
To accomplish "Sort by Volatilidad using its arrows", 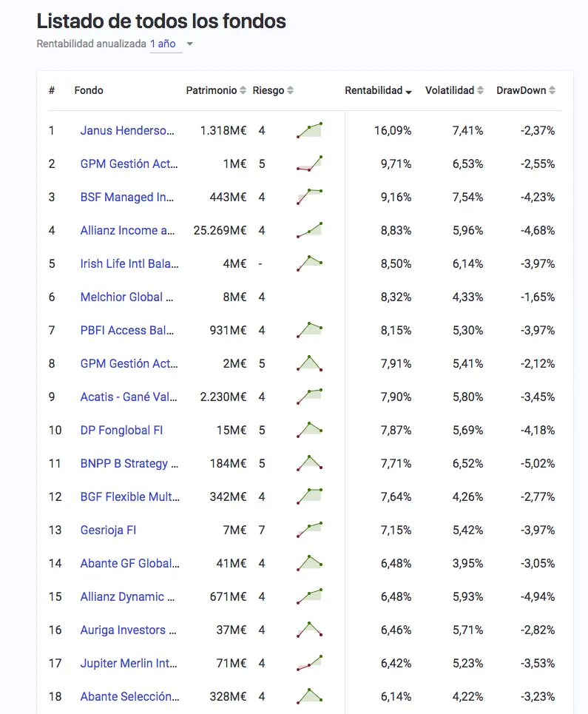I will point(481,91).
